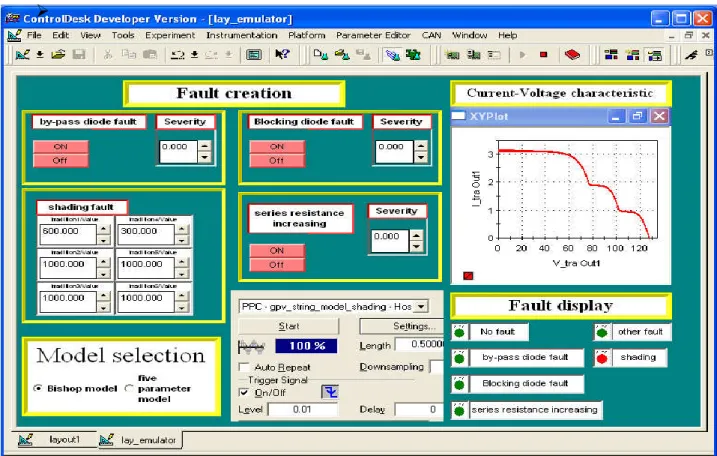This screenshot has width=717, height=456.
Task: Click the trigger edge icon beside On/Off
Action: pyautogui.click(x=330, y=392)
